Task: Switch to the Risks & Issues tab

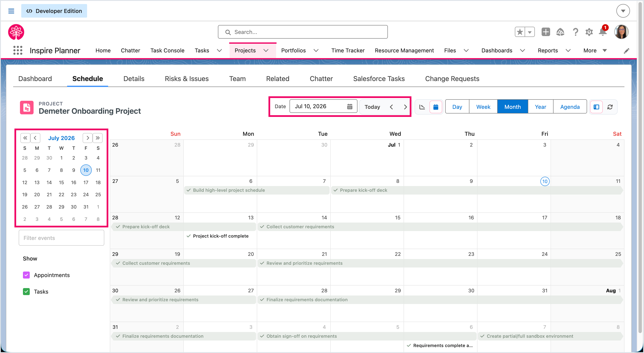Action: click(186, 79)
